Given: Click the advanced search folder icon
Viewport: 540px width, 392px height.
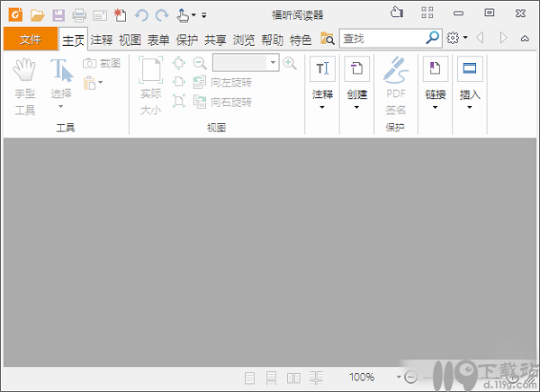Looking at the screenshot, I should pyautogui.click(x=328, y=39).
